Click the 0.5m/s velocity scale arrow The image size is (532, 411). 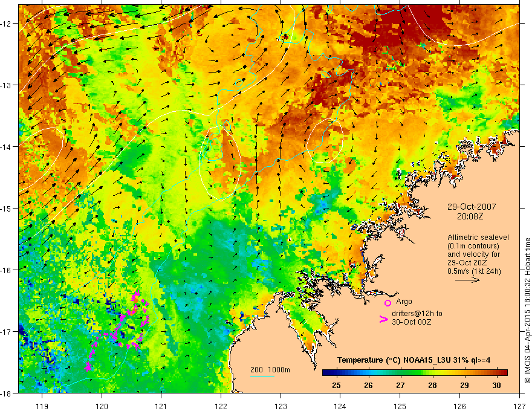tap(467, 280)
